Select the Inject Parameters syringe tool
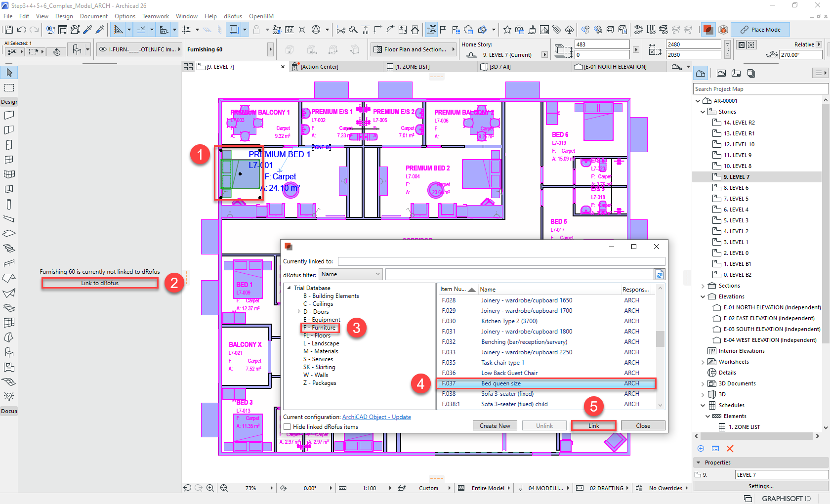Screen dimensions: 830x504 [99, 30]
